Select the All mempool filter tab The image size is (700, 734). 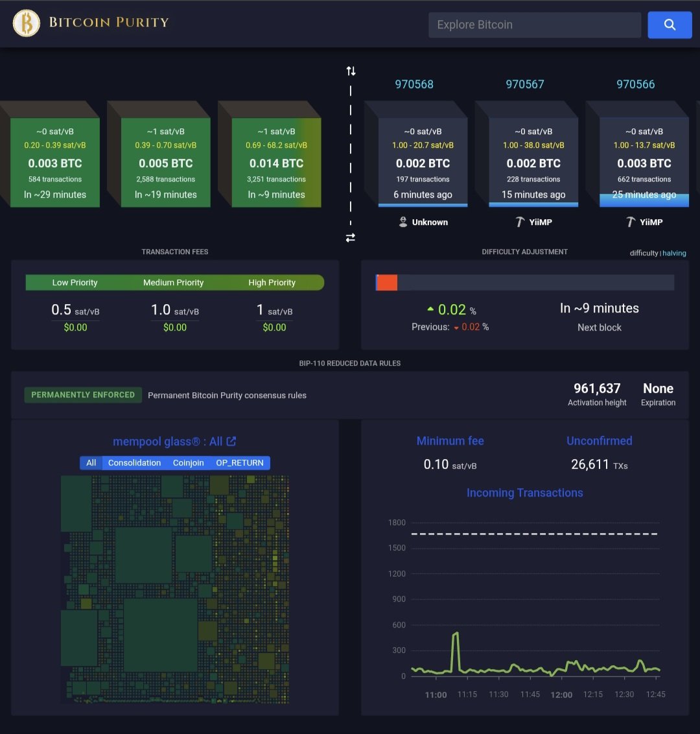pyautogui.click(x=91, y=462)
